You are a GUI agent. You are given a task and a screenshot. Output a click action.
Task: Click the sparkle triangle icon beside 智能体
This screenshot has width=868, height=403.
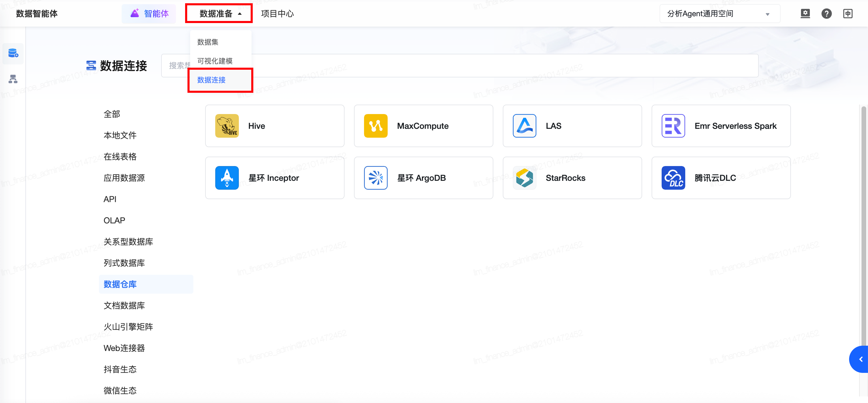point(135,13)
